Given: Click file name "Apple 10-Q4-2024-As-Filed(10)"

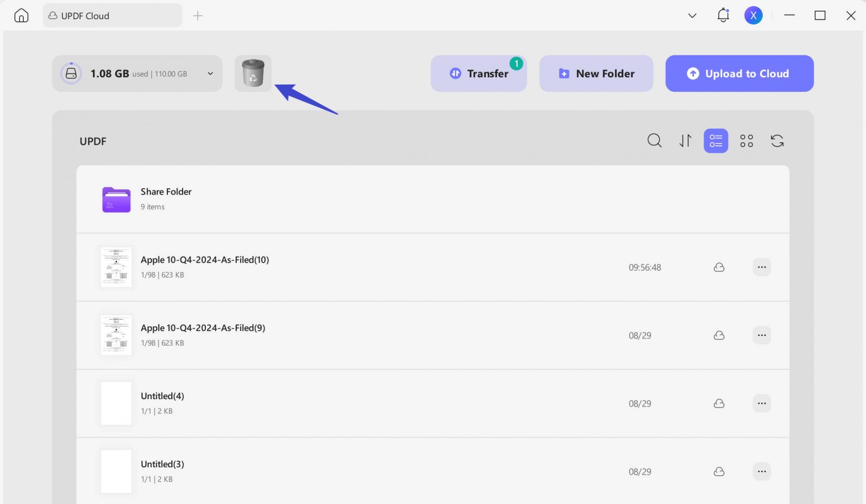Looking at the screenshot, I should (205, 260).
